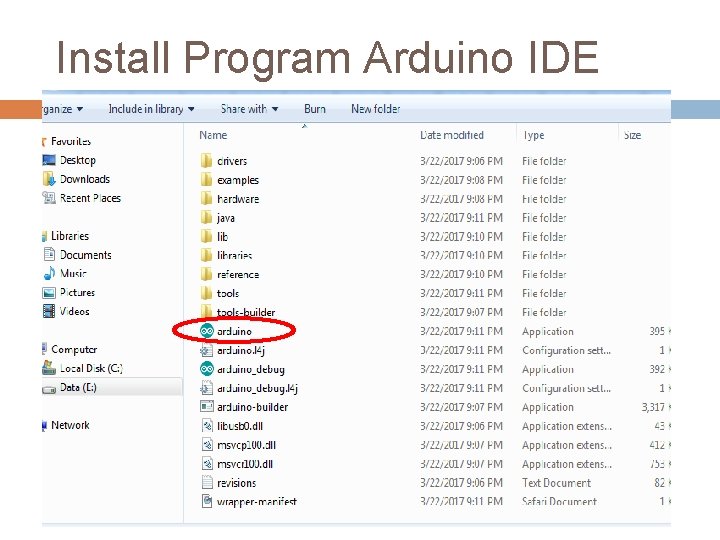
Task: Click 'Safari Document' type of wrapper-manifest
Action: (x=559, y=501)
